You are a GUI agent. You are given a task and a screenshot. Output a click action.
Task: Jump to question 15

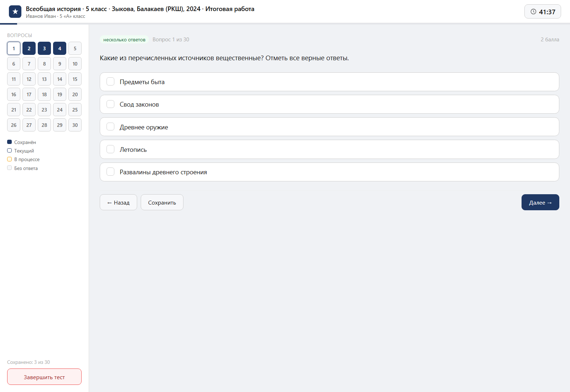(75, 79)
